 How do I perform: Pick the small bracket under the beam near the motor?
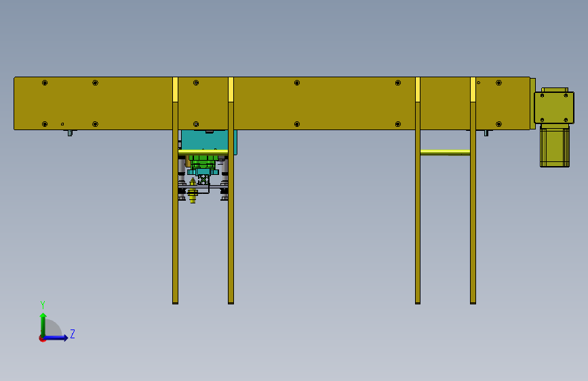(x=486, y=133)
